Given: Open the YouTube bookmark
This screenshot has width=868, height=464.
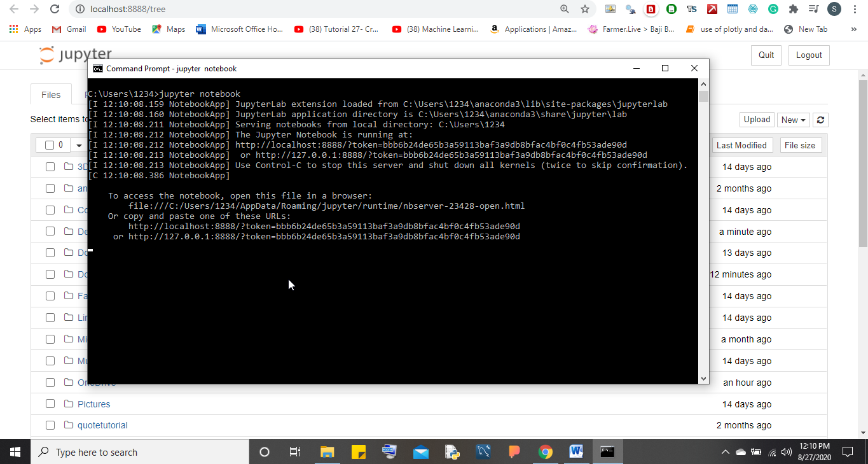Looking at the screenshot, I should (119, 29).
